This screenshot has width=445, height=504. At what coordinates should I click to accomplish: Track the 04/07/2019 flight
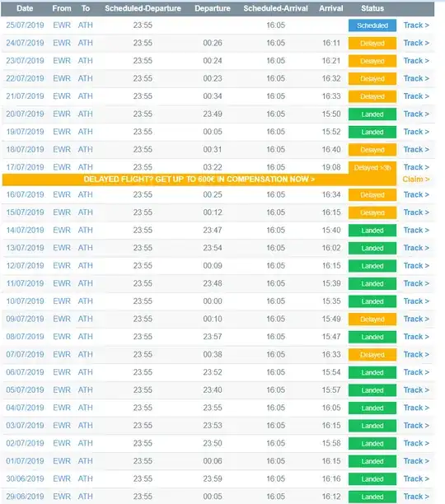coord(416,408)
